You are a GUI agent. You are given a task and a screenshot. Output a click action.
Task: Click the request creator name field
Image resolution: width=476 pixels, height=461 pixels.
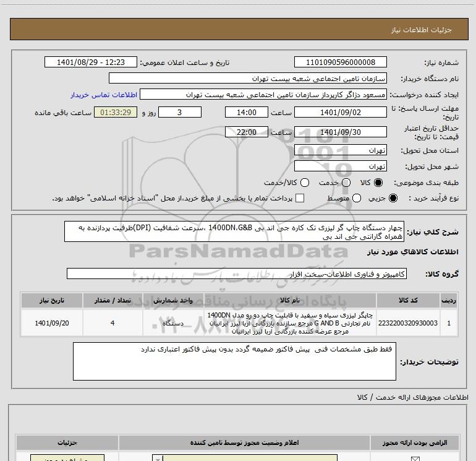click(263, 95)
